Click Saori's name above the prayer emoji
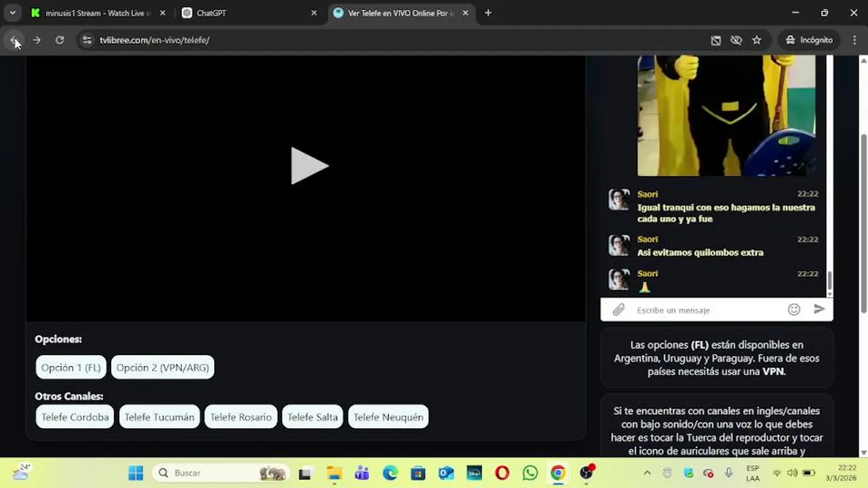Screen dimensions: 868x488 tap(648, 273)
